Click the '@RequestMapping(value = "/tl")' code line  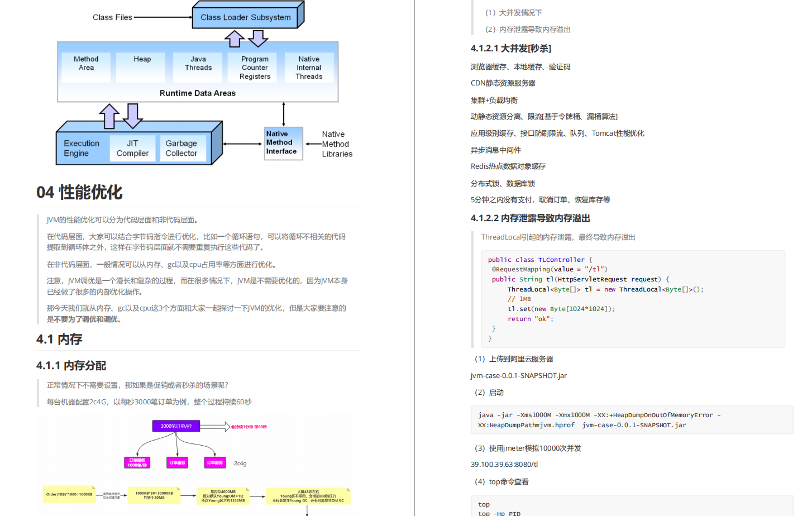tap(550, 269)
